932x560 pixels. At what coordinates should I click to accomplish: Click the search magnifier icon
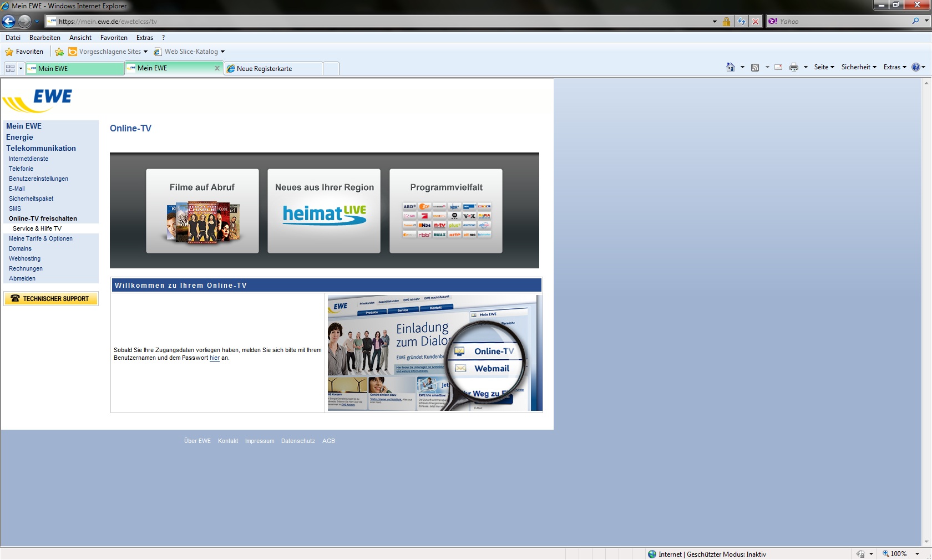915,21
